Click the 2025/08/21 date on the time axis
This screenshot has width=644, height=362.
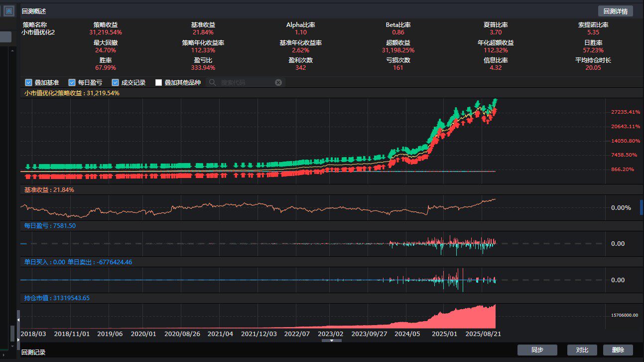[483, 334]
